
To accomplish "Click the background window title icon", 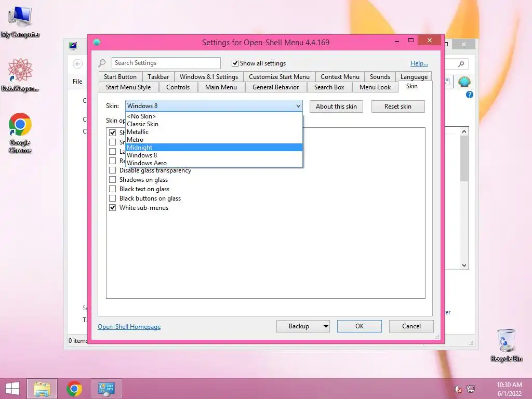I will (73, 46).
